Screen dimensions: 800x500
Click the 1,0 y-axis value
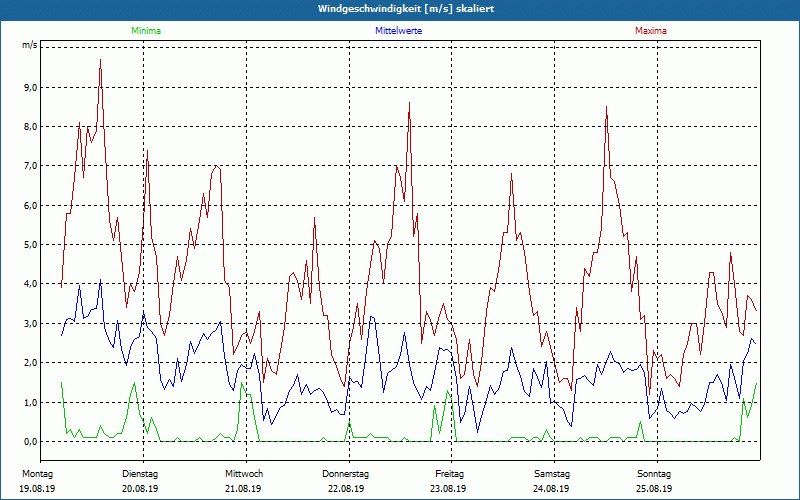pos(31,403)
